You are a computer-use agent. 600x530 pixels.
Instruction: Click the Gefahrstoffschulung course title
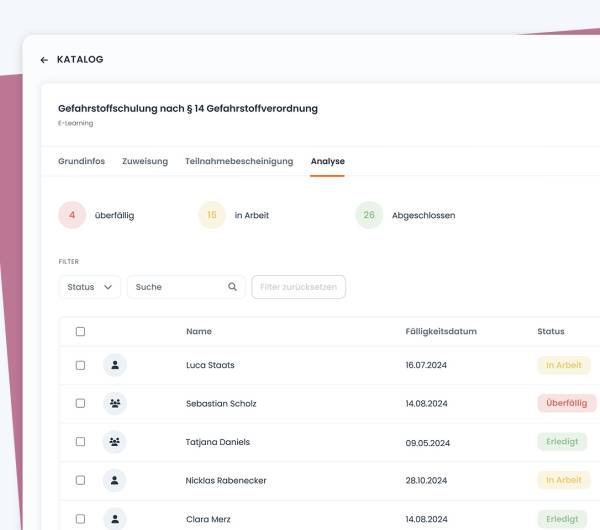tap(188, 109)
